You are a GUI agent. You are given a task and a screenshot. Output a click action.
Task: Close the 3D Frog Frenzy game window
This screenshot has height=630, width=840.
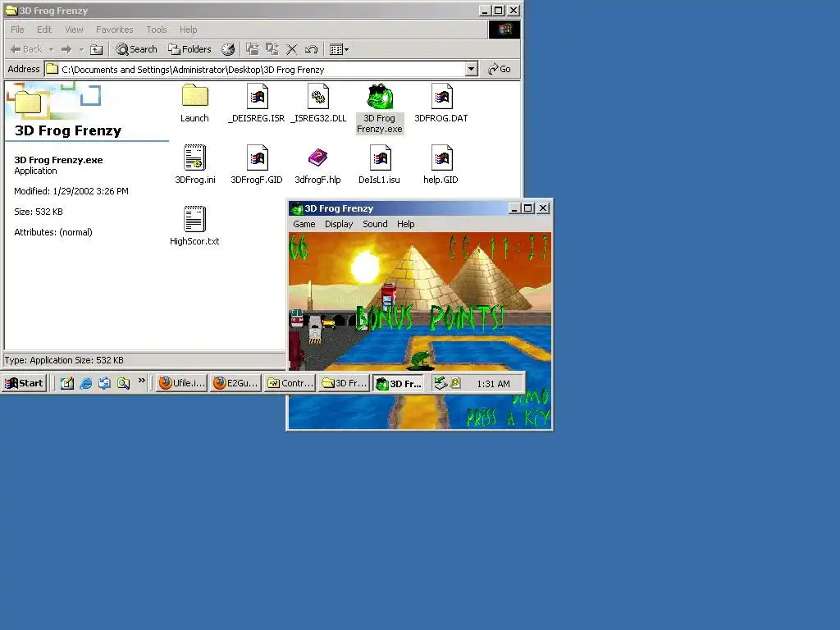[543, 208]
